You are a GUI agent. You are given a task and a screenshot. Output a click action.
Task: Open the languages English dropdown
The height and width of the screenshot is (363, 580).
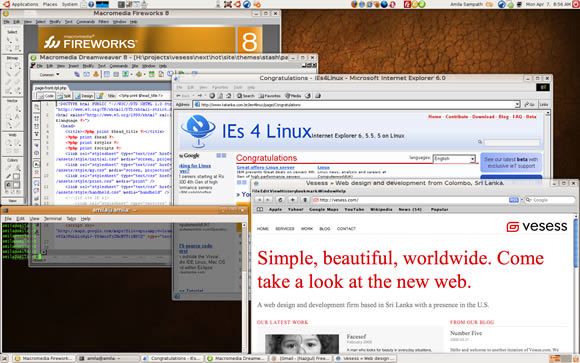click(x=454, y=159)
